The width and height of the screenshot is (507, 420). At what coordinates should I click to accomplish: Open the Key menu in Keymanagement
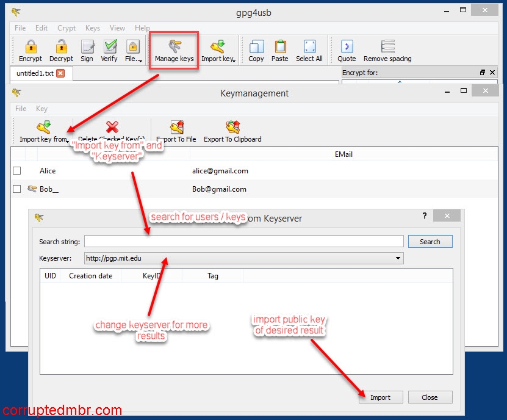tap(41, 108)
